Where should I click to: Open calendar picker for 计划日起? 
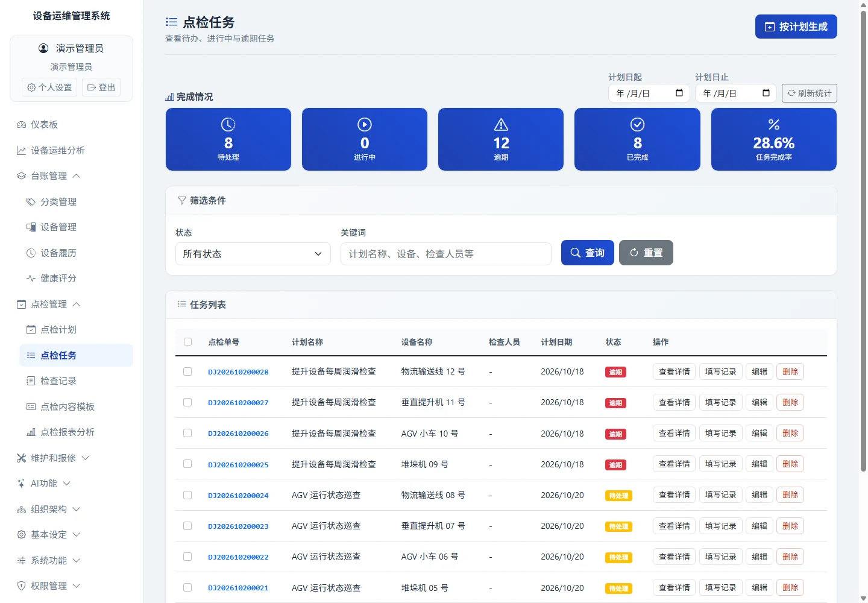point(679,93)
